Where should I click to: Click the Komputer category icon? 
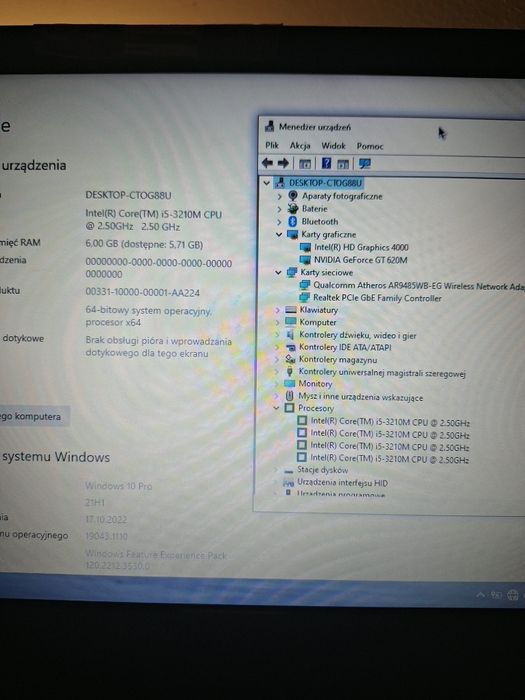coord(291,321)
